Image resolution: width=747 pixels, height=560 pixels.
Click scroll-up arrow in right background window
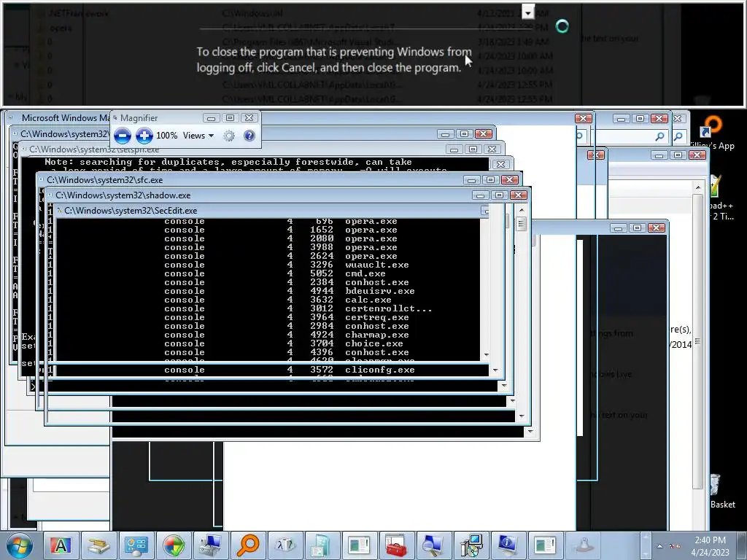click(x=698, y=188)
